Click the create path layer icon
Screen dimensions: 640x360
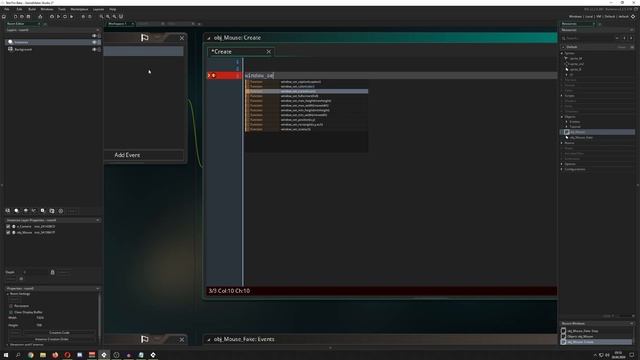34,211
